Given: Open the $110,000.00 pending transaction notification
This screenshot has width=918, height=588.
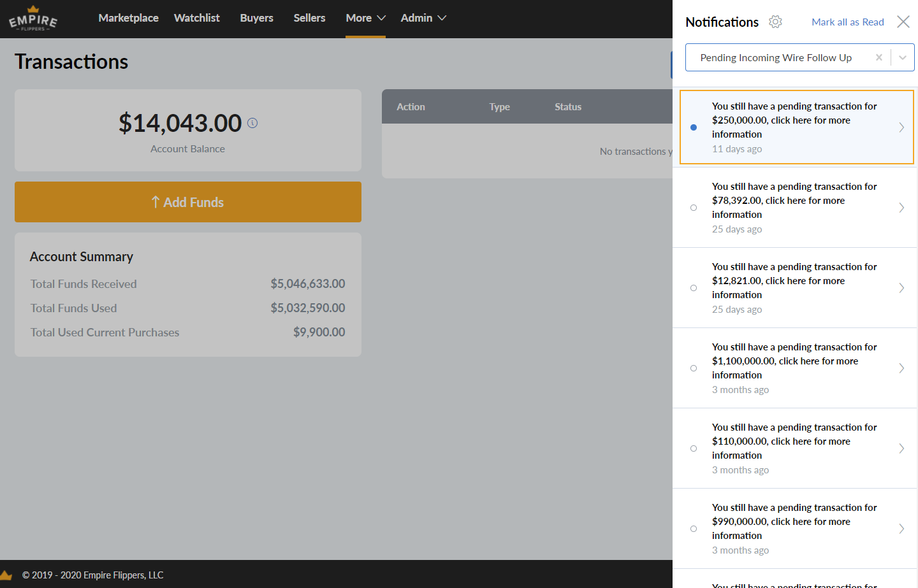Looking at the screenshot, I should pyautogui.click(x=795, y=448).
